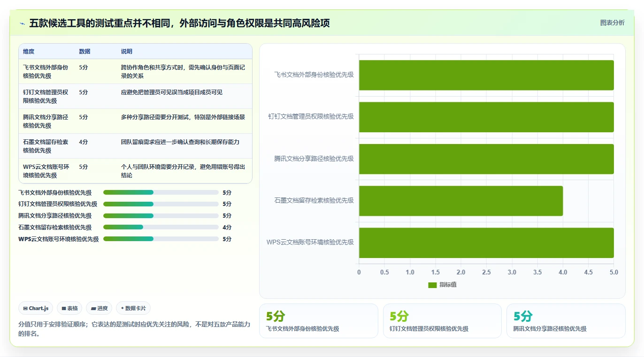The height and width of the screenshot is (357, 644).
Task: Select the 表格 tag chip
Action: coord(69,308)
